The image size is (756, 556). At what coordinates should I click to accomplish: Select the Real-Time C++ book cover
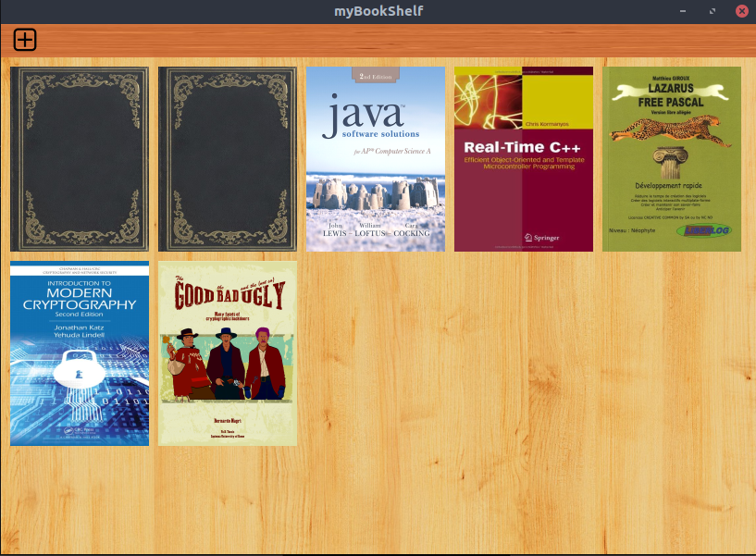coord(524,159)
